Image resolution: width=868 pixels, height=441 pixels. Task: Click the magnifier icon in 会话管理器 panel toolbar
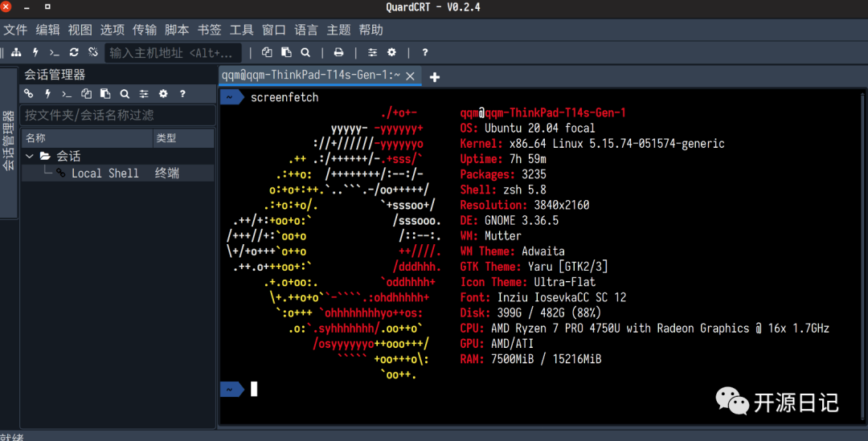[125, 94]
